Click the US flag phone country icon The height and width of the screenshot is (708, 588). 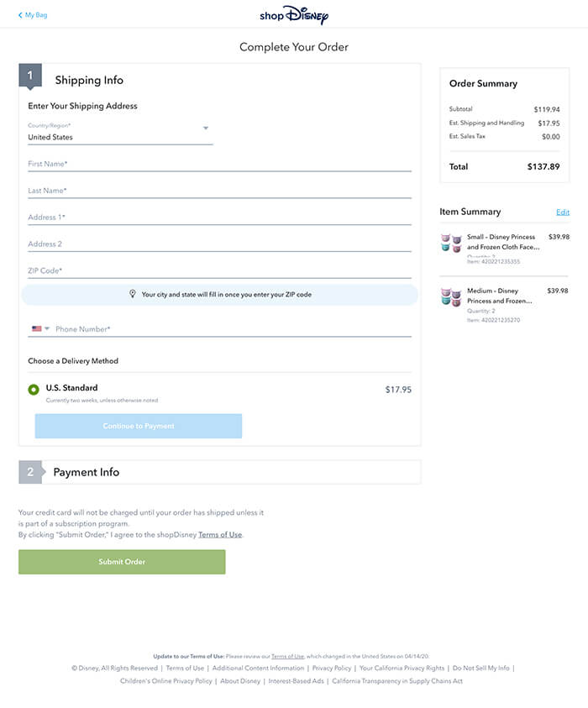point(36,329)
